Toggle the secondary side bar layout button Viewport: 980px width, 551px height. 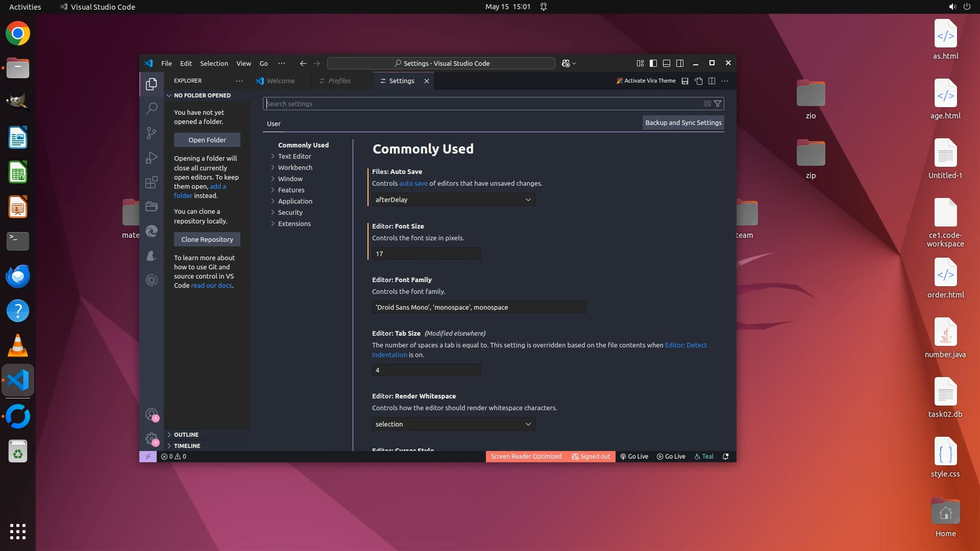(x=680, y=63)
